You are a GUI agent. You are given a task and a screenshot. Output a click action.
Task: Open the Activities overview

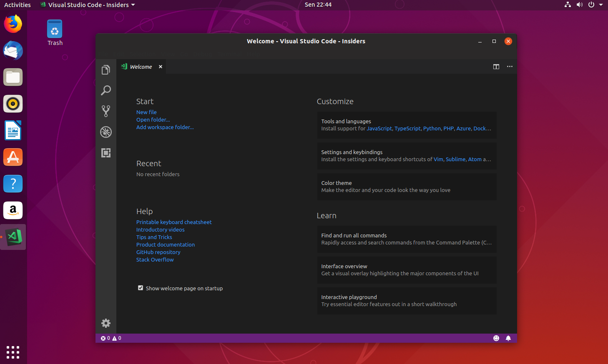click(x=17, y=5)
